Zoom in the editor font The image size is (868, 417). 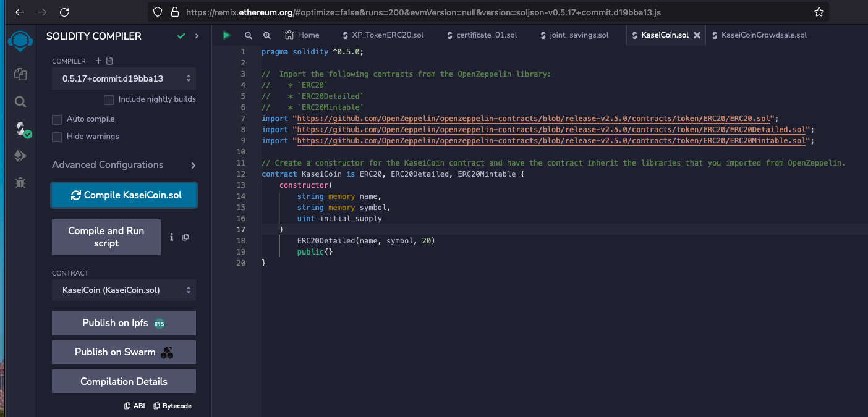pos(267,35)
